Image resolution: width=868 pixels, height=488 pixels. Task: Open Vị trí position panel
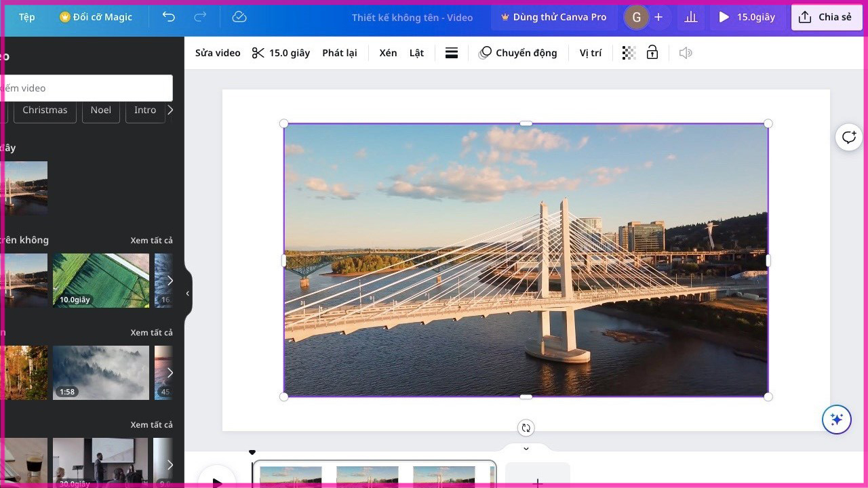point(591,53)
